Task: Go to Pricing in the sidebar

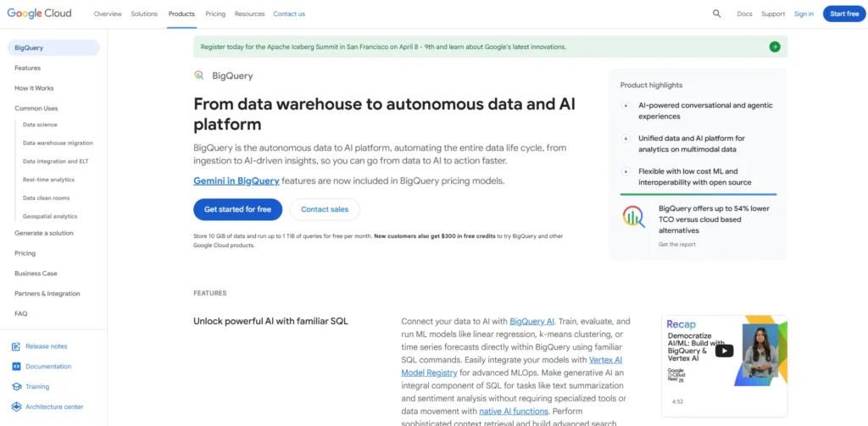Action: pos(25,253)
